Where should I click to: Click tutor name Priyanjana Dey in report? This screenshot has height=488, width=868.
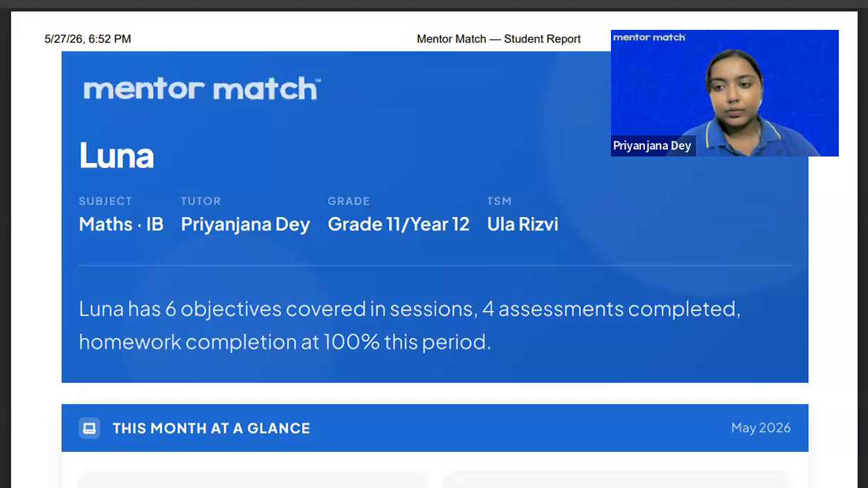(245, 225)
